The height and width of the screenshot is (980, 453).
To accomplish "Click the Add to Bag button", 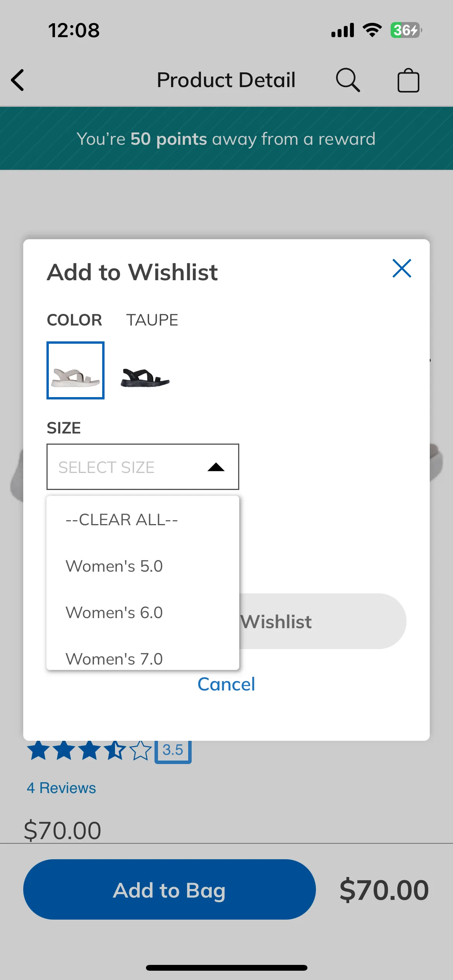I will click(x=170, y=889).
